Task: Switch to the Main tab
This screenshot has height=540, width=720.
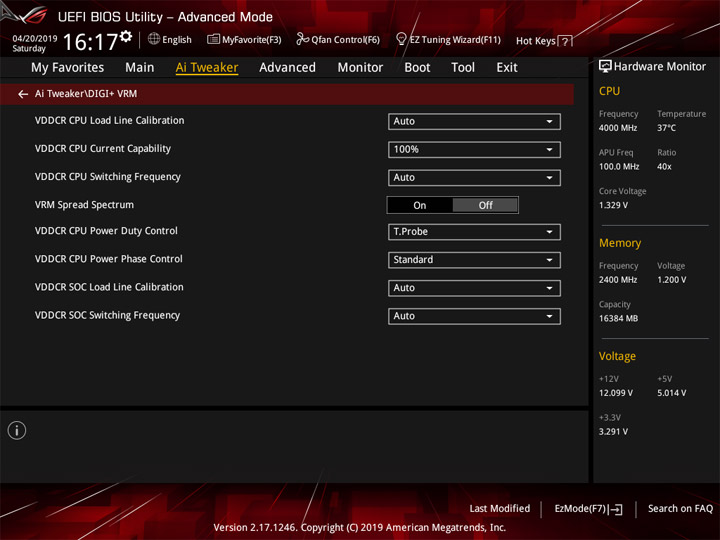Action: (140, 68)
